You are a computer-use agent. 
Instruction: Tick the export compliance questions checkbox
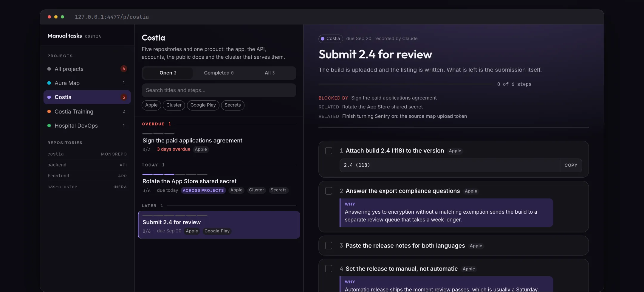click(329, 191)
